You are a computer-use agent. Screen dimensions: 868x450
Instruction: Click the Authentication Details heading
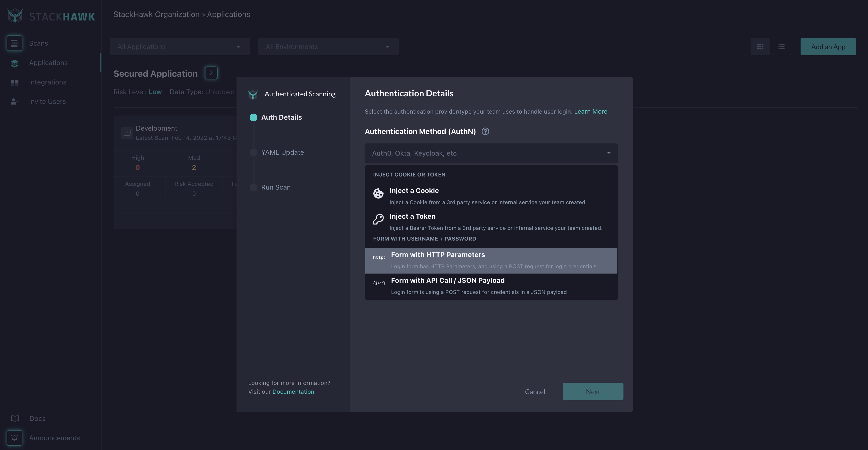coord(409,93)
